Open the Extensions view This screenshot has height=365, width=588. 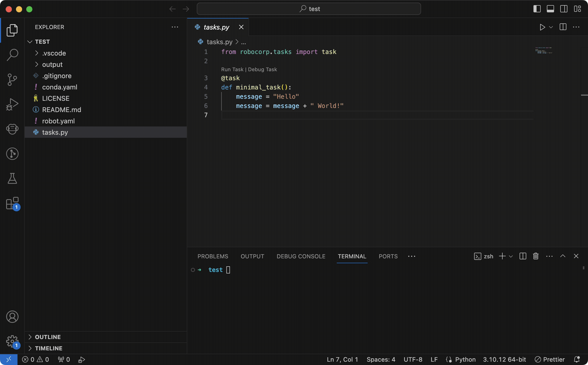[x=12, y=203]
